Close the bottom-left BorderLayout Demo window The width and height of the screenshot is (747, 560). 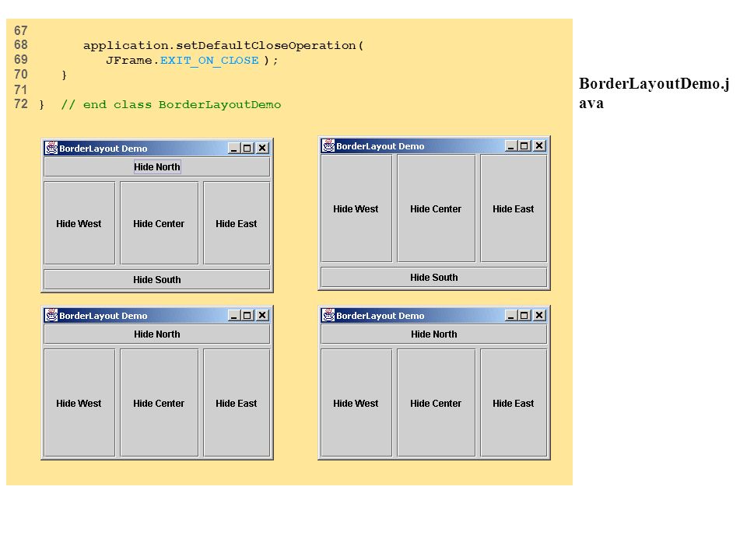point(262,315)
